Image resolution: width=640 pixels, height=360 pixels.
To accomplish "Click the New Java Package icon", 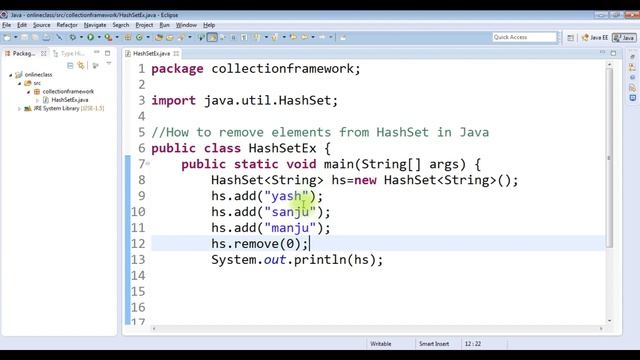I will point(128,38).
